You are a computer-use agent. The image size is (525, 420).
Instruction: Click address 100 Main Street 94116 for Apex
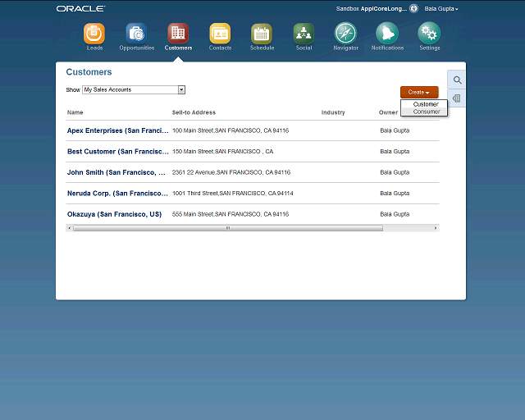(x=231, y=130)
